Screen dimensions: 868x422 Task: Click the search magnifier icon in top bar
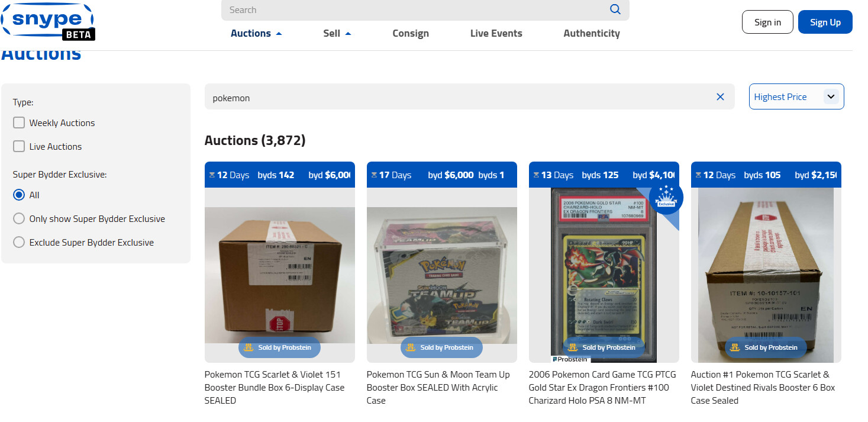615,9
